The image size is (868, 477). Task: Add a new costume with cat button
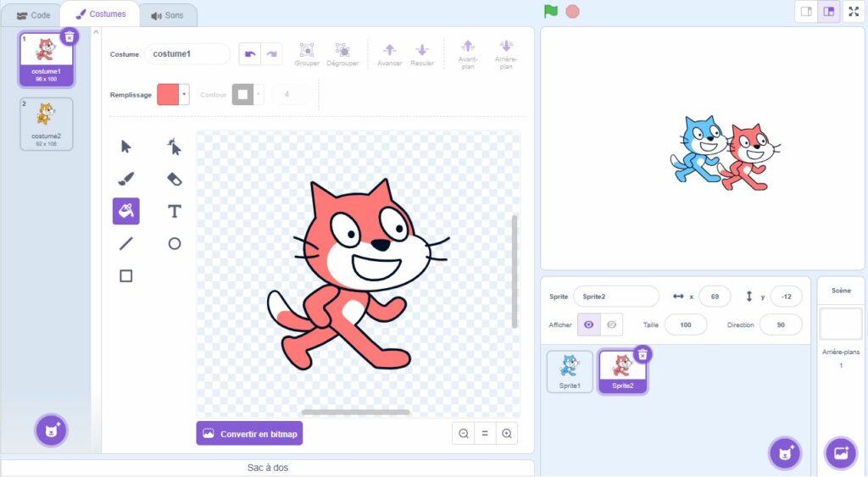(52, 430)
